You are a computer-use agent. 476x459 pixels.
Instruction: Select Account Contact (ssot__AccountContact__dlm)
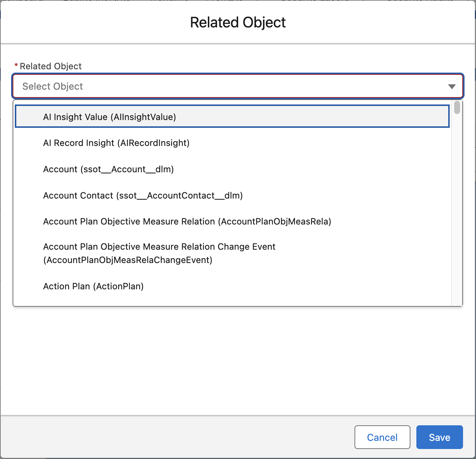143,196
